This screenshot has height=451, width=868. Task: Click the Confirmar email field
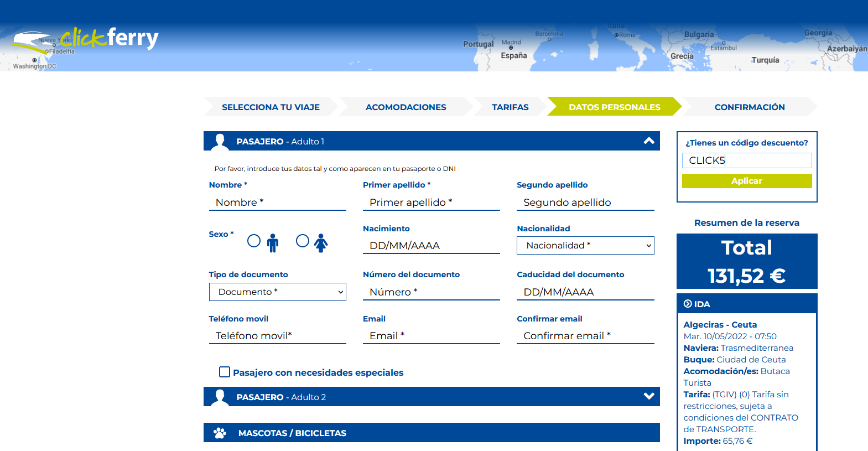pyautogui.click(x=585, y=336)
